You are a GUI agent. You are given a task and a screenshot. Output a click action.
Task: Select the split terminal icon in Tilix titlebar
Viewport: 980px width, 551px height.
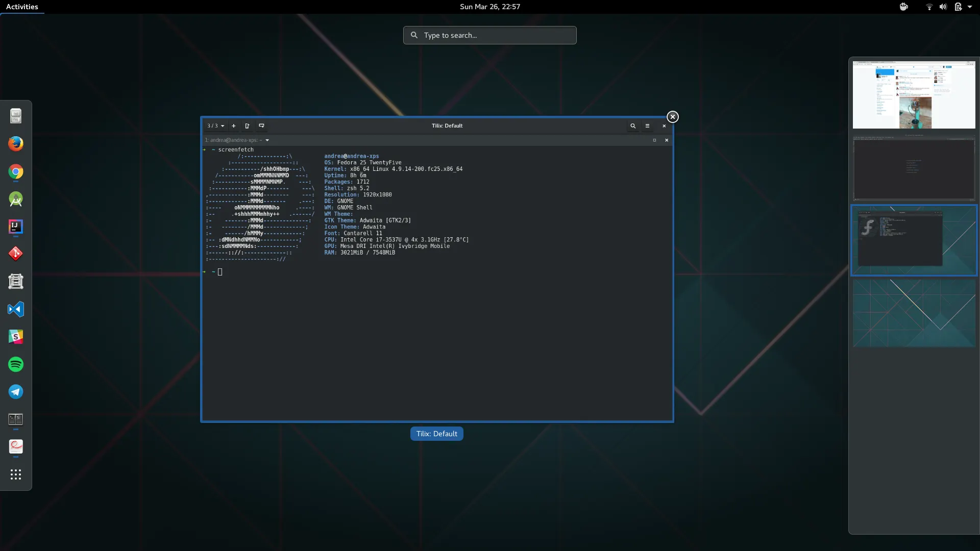pos(247,126)
